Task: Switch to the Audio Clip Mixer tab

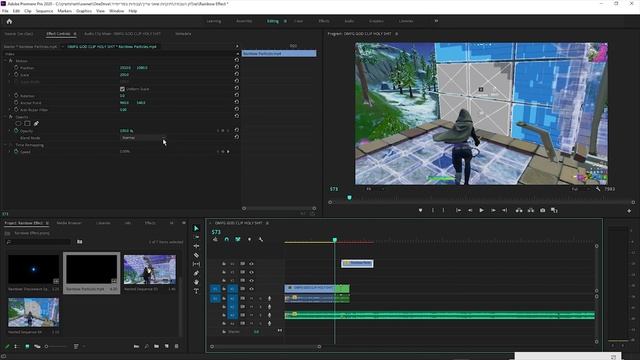Action: pos(122,33)
